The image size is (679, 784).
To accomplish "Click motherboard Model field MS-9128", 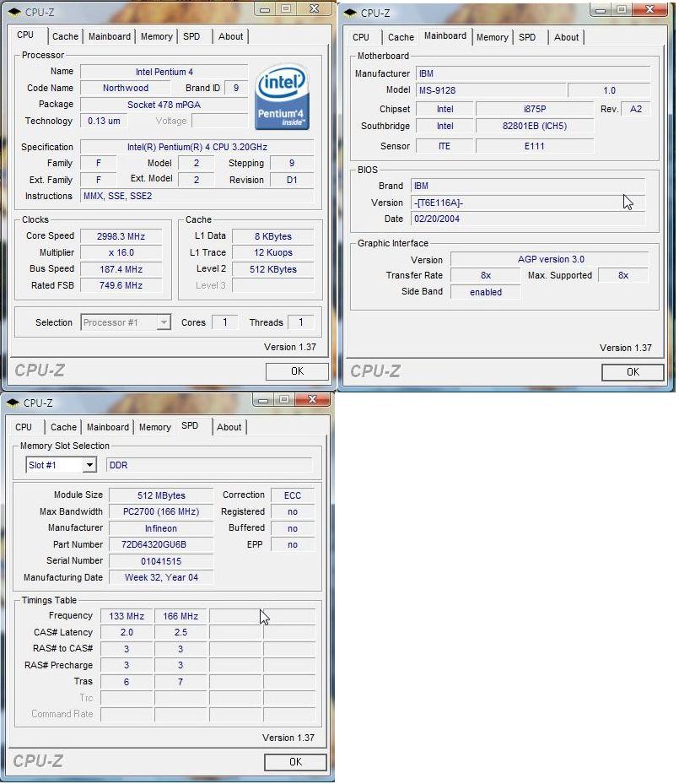I will (x=491, y=90).
